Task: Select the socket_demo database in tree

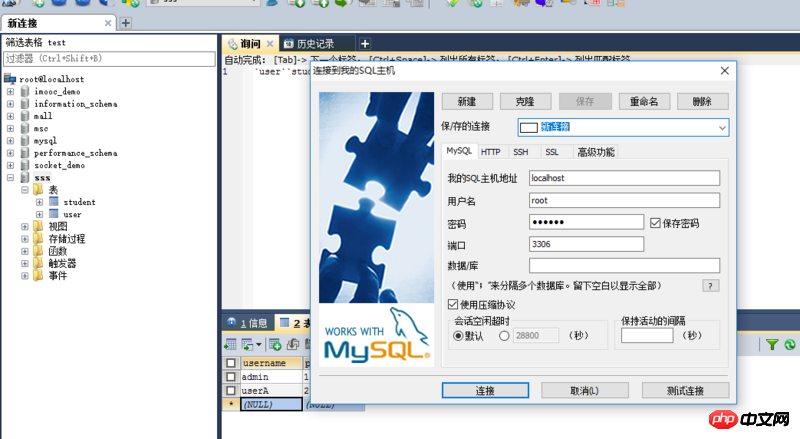Action: [x=59, y=165]
